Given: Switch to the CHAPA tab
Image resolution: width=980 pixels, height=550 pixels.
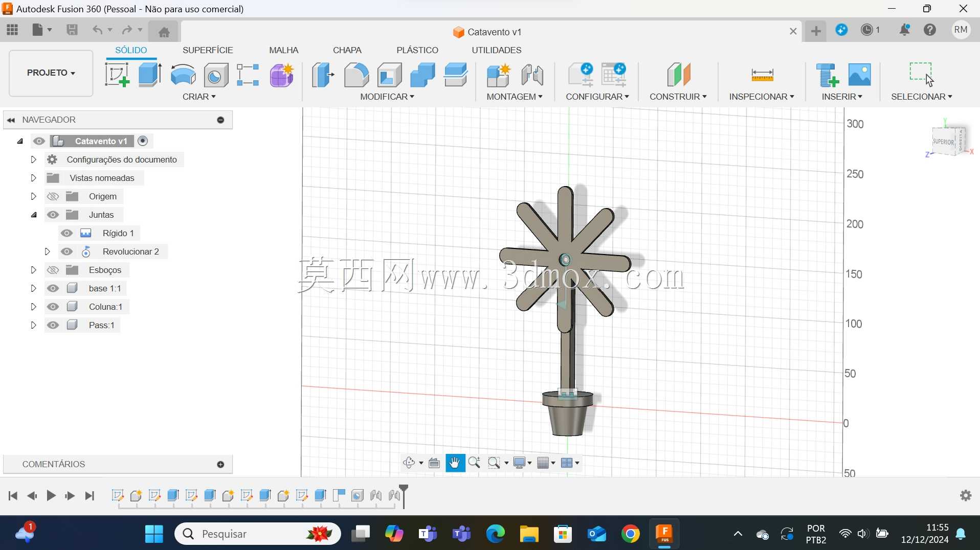Looking at the screenshot, I should point(347,50).
